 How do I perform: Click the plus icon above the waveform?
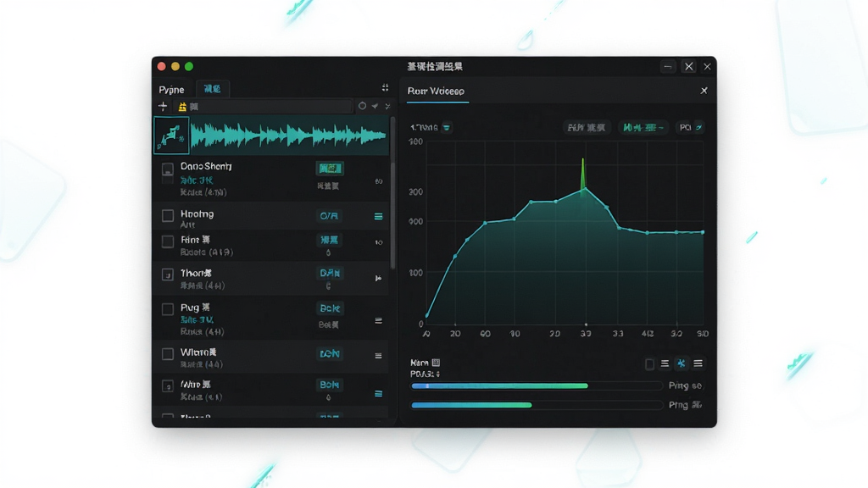[163, 106]
